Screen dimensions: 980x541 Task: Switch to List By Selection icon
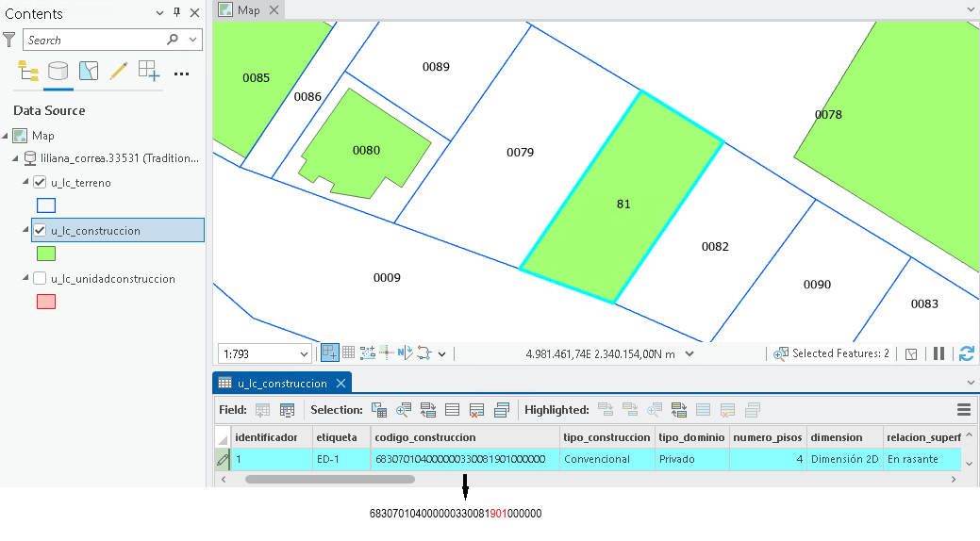click(89, 71)
